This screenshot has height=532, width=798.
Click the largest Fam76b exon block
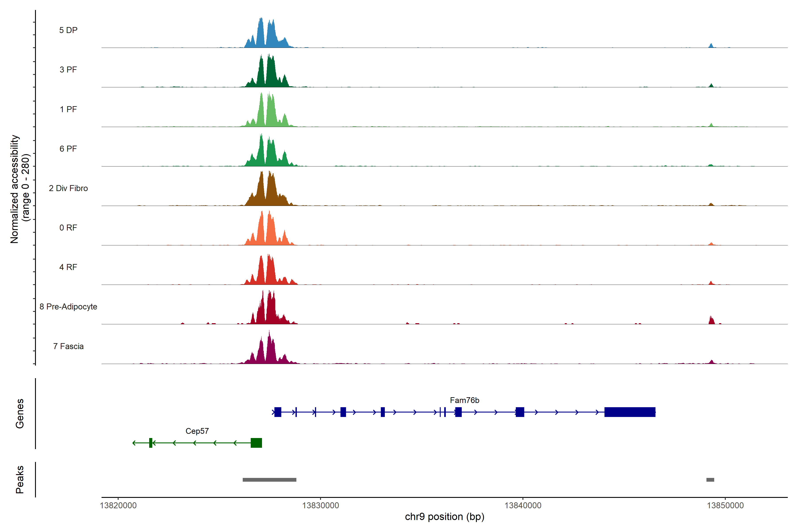click(630, 412)
